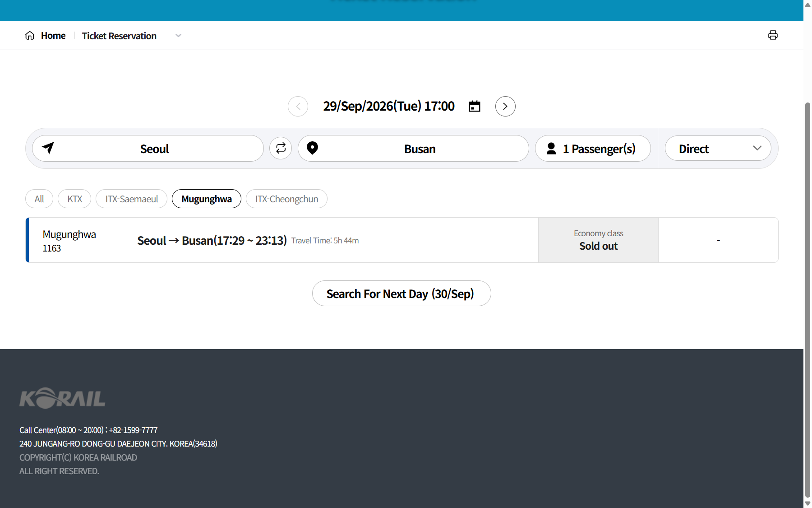Viewport: 812px width, 508px height.
Task: Click the KORAIL footer logo
Action: click(x=62, y=398)
